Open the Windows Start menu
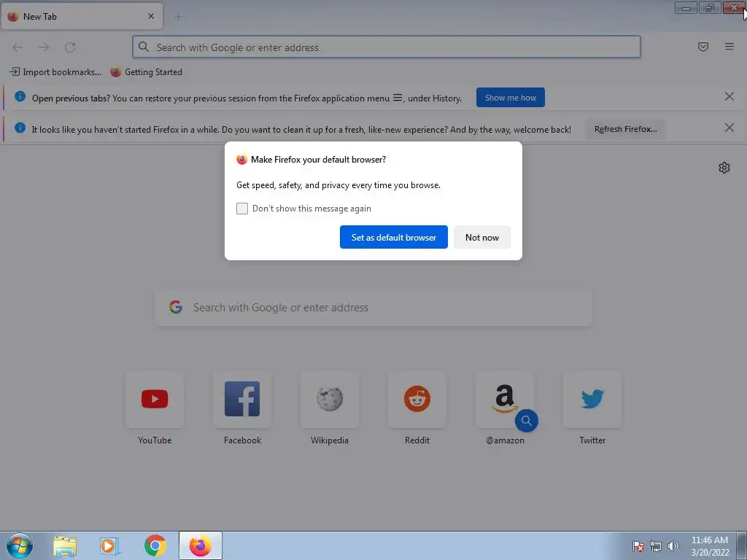The width and height of the screenshot is (747, 560). pos(20,545)
